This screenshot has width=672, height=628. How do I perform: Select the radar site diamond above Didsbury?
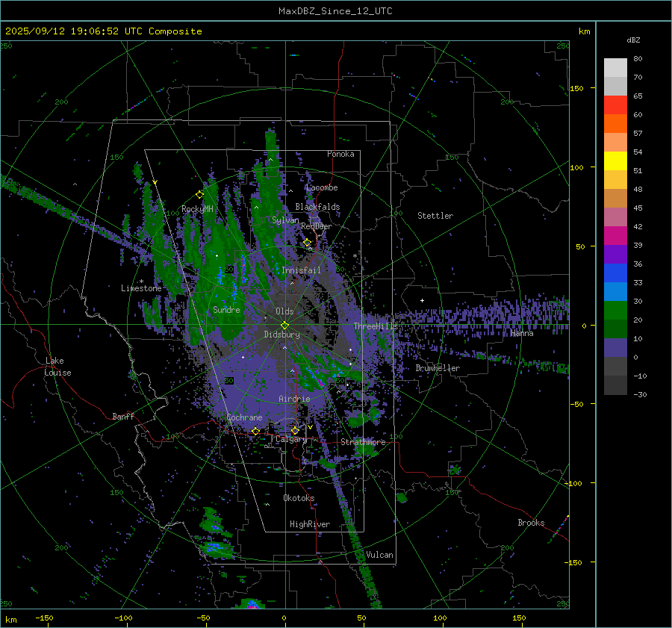(x=284, y=325)
